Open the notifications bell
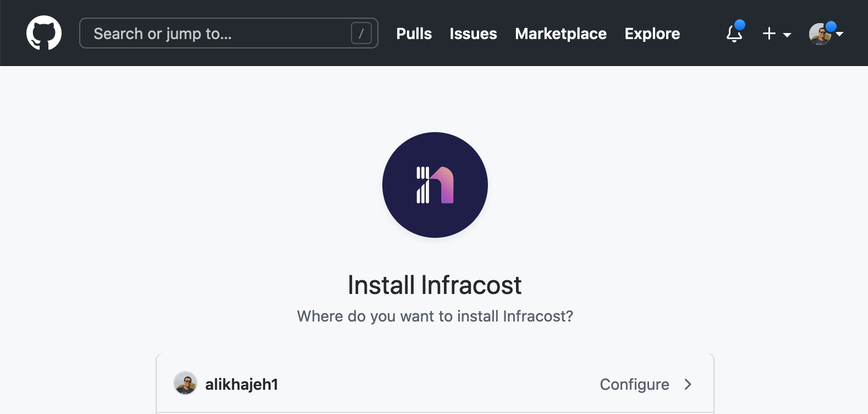 pos(734,34)
